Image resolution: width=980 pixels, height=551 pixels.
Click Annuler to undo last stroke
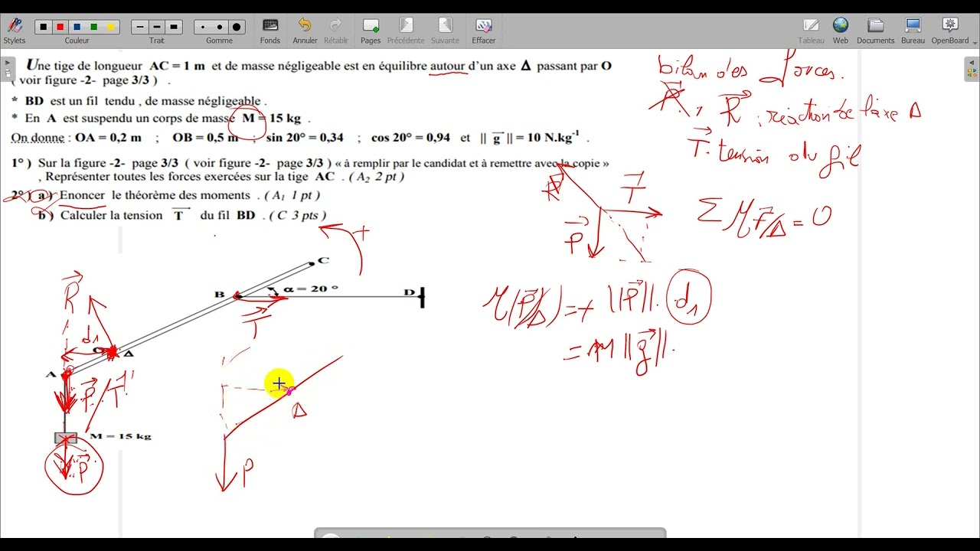[x=305, y=31]
